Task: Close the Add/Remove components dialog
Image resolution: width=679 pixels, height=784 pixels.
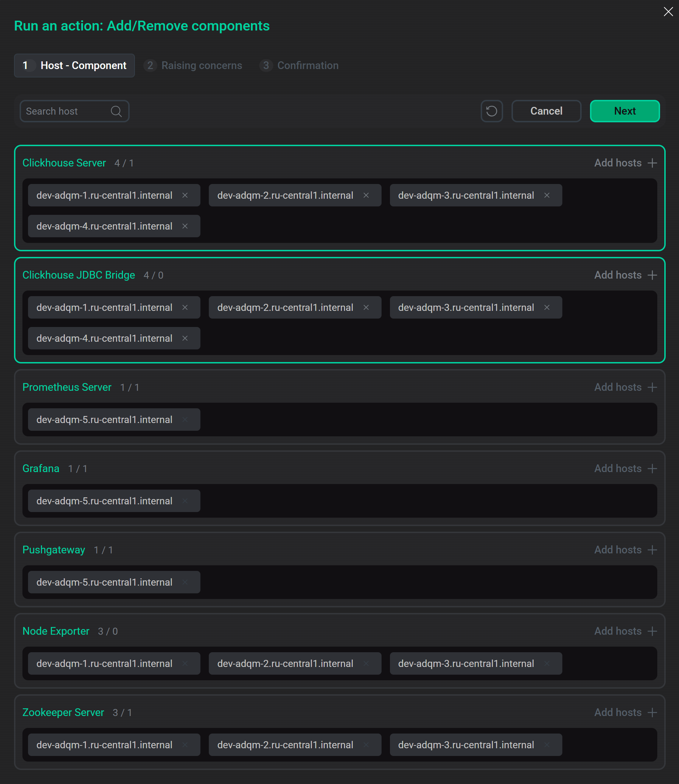Action: click(x=668, y=12)
